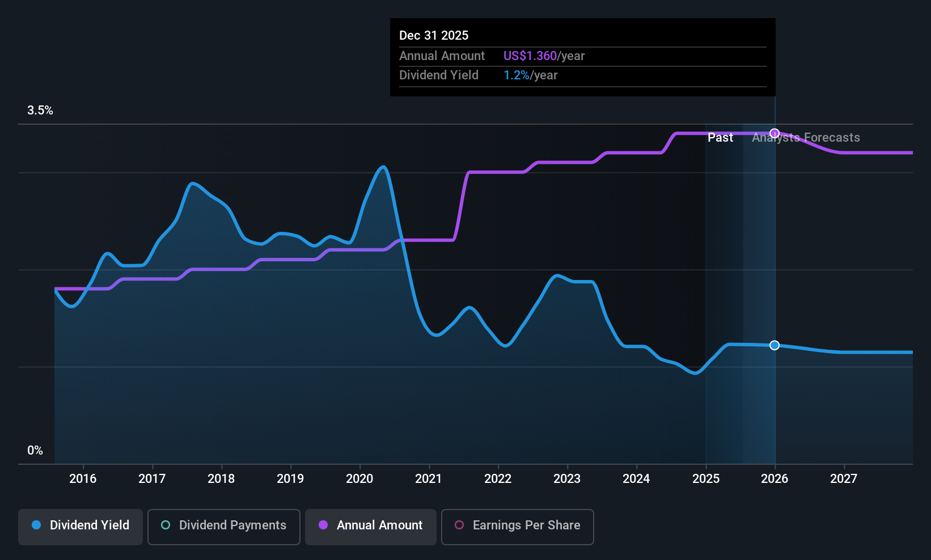Click the Past region label
This screenshot has height=560, width=931.
click(x=720, y=138)
